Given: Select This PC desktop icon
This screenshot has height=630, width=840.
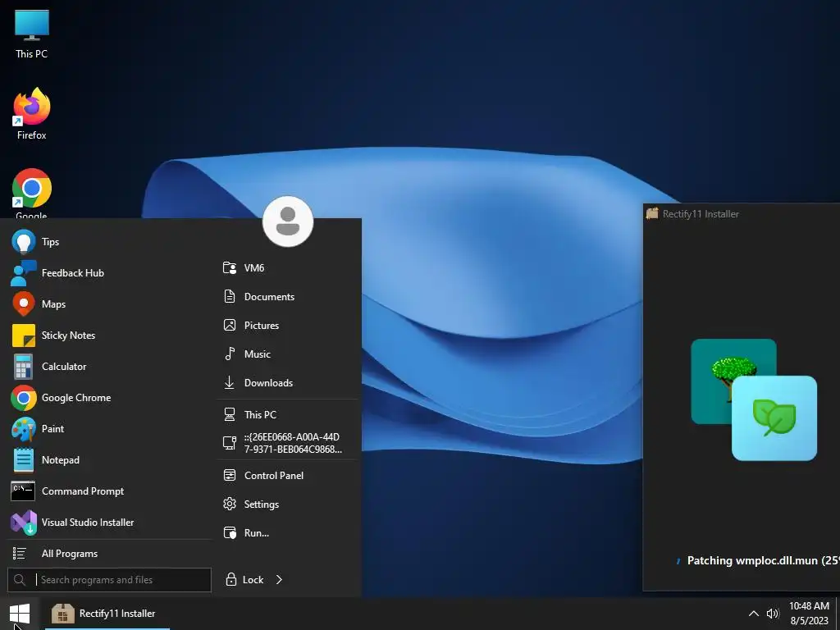Looking at the screenshot, I should coord(32,34).
